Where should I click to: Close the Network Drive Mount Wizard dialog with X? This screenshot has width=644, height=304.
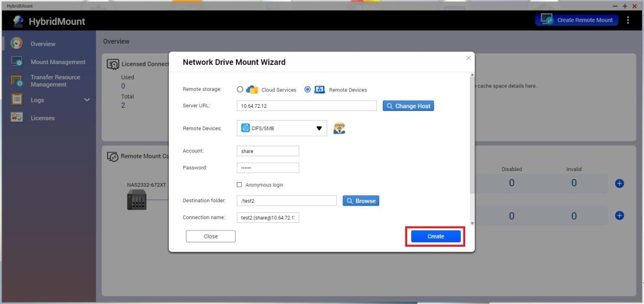[468, 58]
